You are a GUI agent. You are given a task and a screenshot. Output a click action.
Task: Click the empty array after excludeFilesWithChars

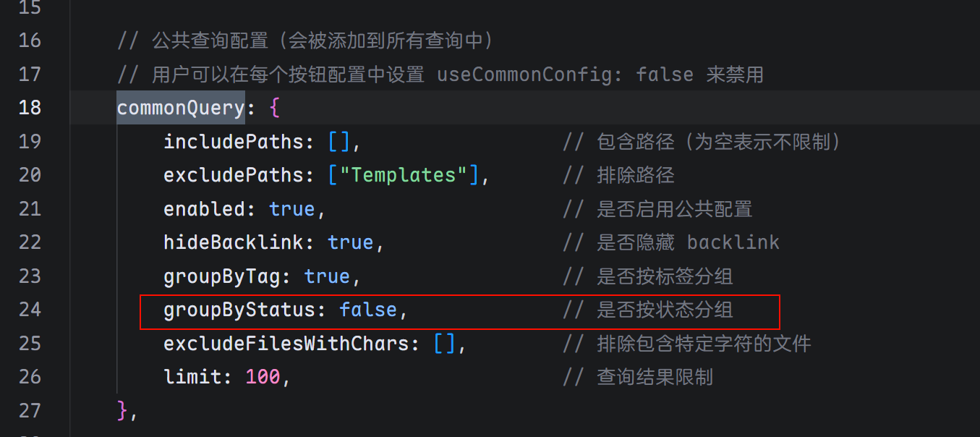pyautogui.click(x=444, y=343)
